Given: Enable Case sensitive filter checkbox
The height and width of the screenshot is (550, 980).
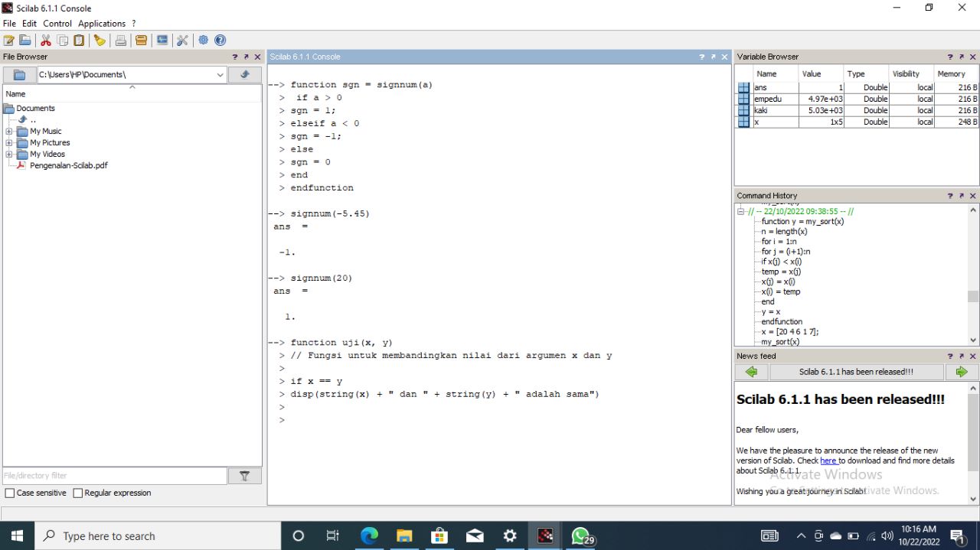Looking at the screenshot, I should tap(10, 493).
